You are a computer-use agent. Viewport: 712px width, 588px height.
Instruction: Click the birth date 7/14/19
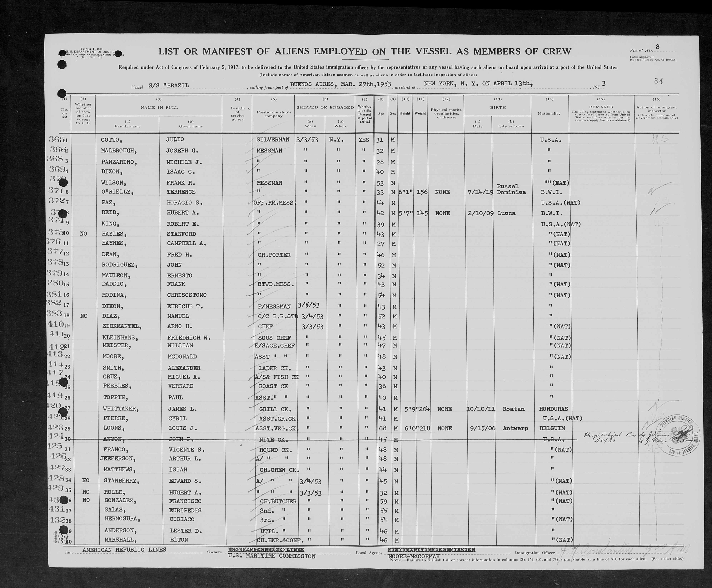pos(481,192)
